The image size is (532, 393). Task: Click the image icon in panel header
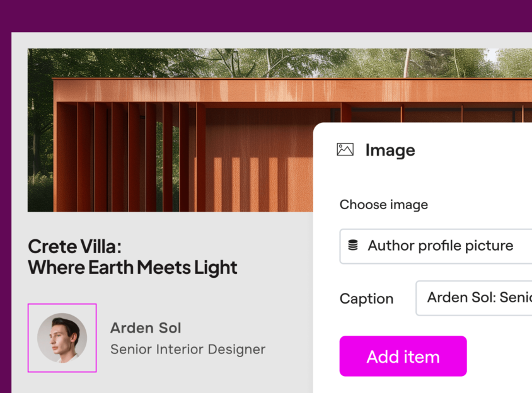click(345, 149)
